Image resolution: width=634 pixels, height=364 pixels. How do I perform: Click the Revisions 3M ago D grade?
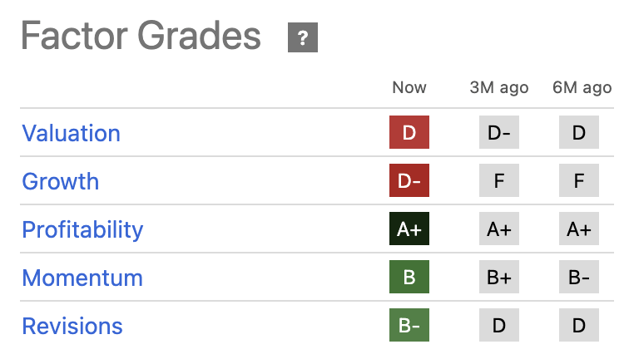[499, 326]
